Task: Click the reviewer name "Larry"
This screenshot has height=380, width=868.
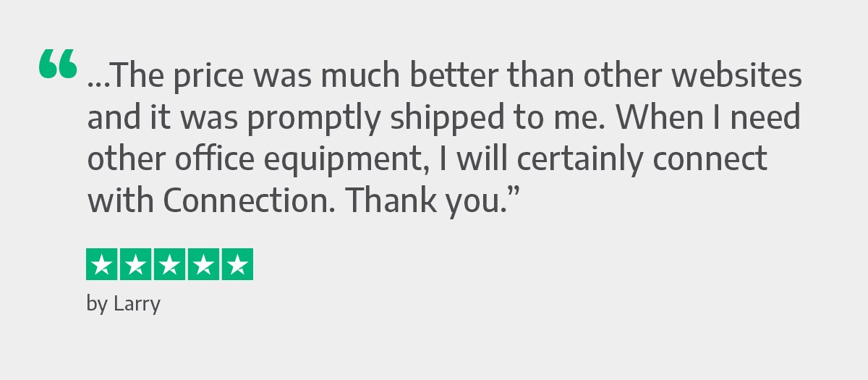Action: click(137, 304)
